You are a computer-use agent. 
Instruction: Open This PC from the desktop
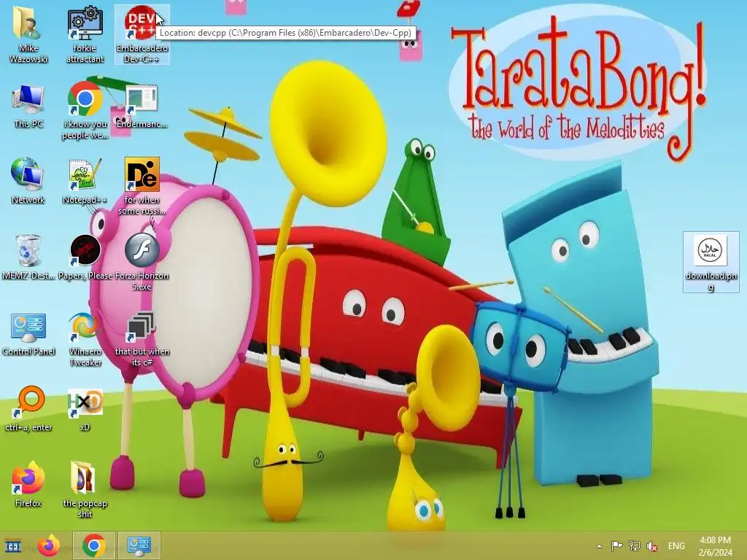click(28, 106)
